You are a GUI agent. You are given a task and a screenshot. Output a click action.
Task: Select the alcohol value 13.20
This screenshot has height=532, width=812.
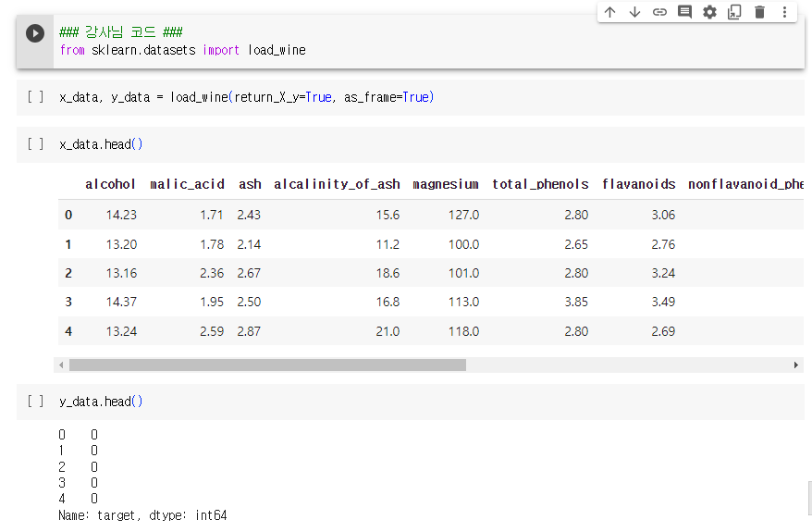[x=121, y=244]
